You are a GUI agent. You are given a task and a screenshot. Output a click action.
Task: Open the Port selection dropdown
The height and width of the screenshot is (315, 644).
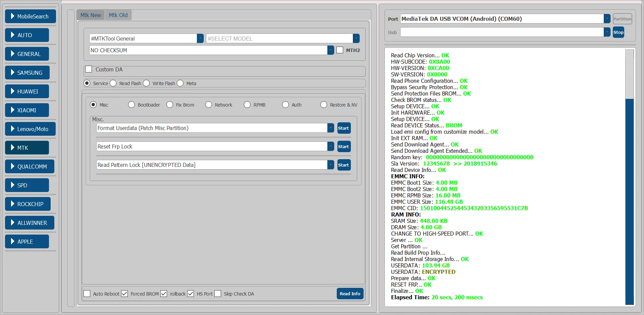point(607,19)
